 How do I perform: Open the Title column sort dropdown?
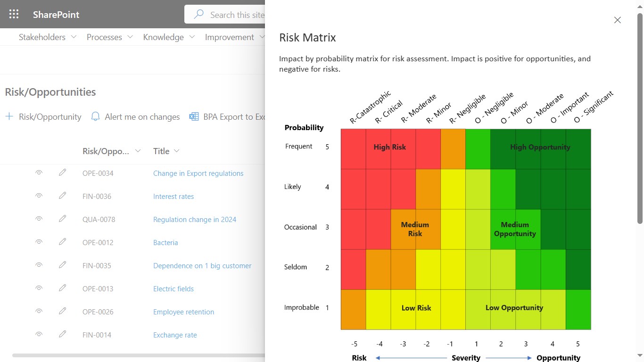point(177,151)
